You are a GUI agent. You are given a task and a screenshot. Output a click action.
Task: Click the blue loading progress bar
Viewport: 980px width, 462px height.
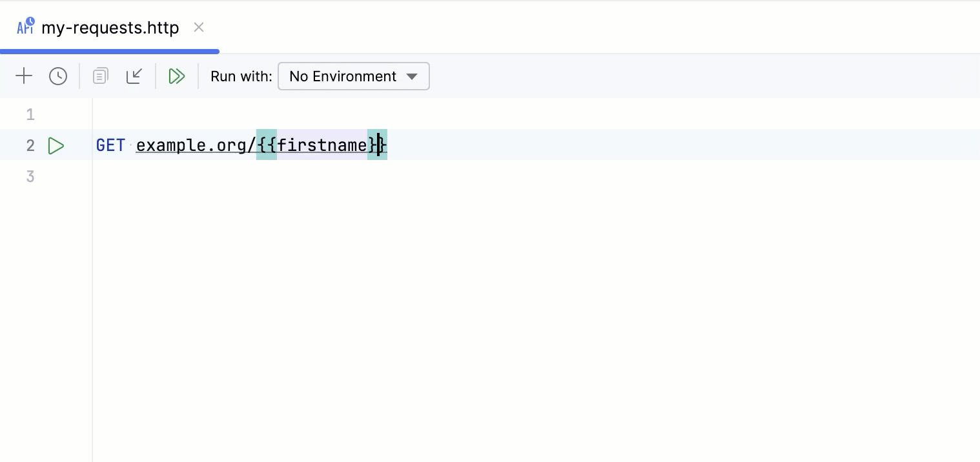coord(110,51)
